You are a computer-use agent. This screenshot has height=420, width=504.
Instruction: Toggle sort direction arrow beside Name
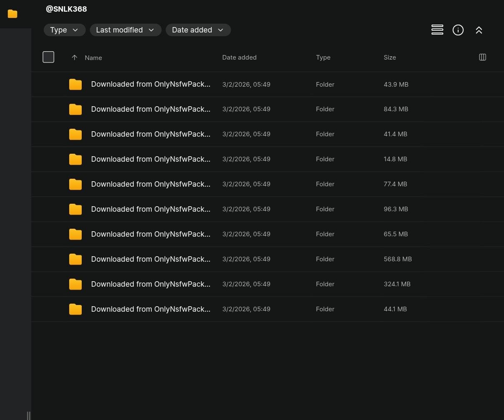click(x=74, y=58)
